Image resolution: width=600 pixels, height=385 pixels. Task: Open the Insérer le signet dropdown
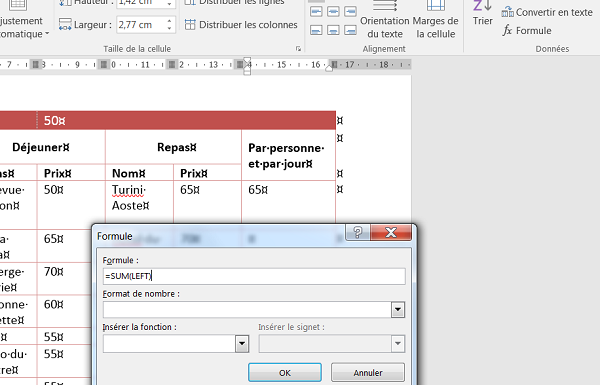(398, 344)
